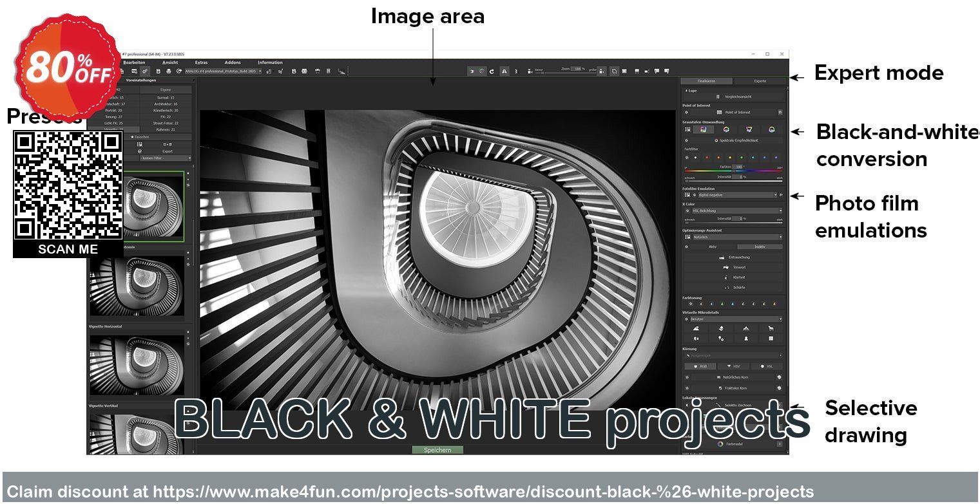
Task: Click the print icon in toolbar
Action: (x=169, y=71)
